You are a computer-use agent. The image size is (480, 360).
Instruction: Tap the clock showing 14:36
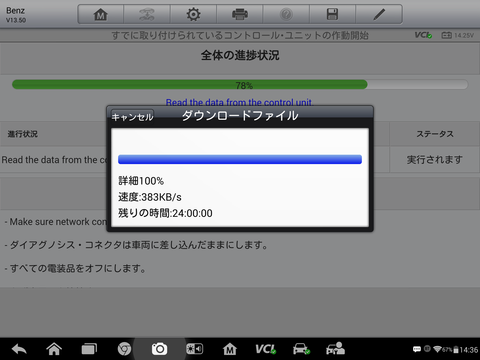pyautogui.click(x=469, y=350)
